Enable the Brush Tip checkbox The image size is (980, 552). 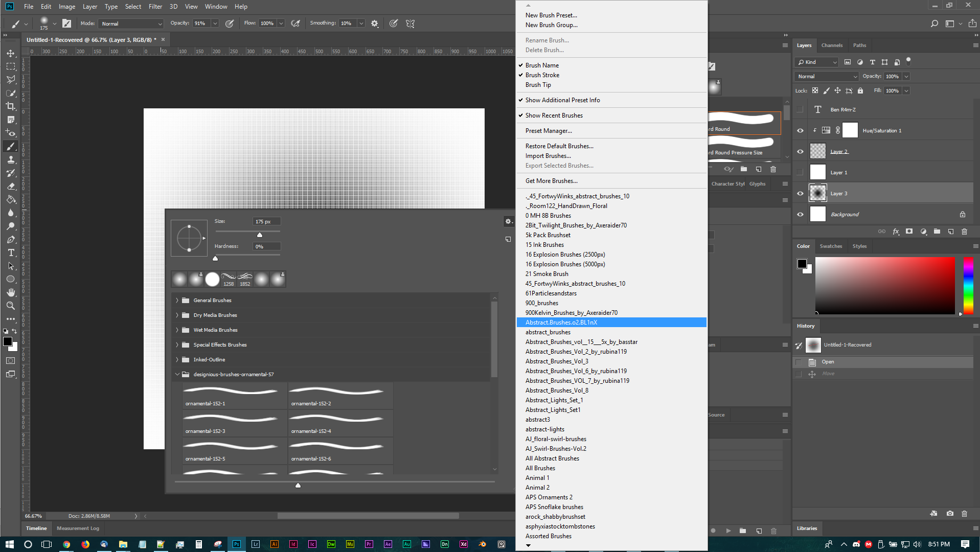coord(538,84)
